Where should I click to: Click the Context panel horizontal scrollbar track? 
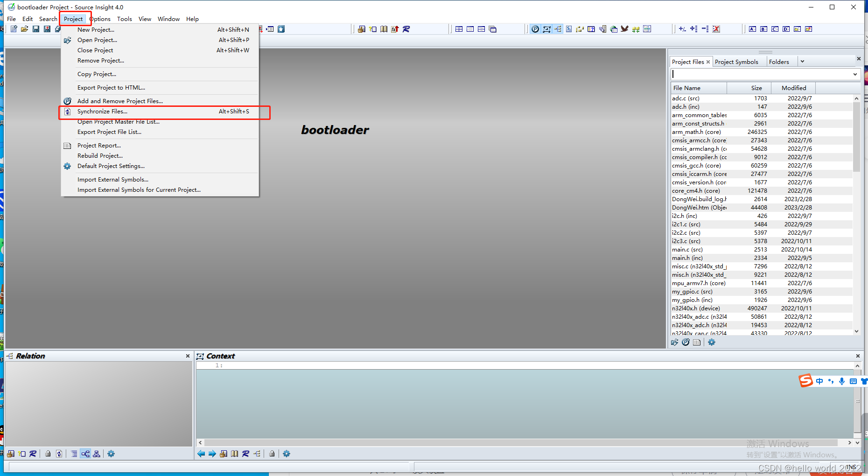pos(524,442)
